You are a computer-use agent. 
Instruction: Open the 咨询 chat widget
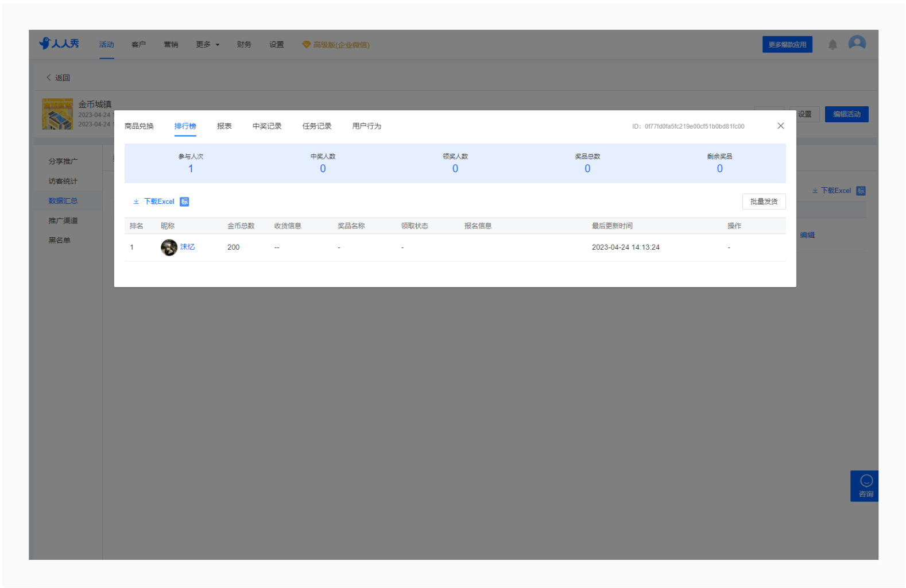pyautogui.click(x=866, y=486)
